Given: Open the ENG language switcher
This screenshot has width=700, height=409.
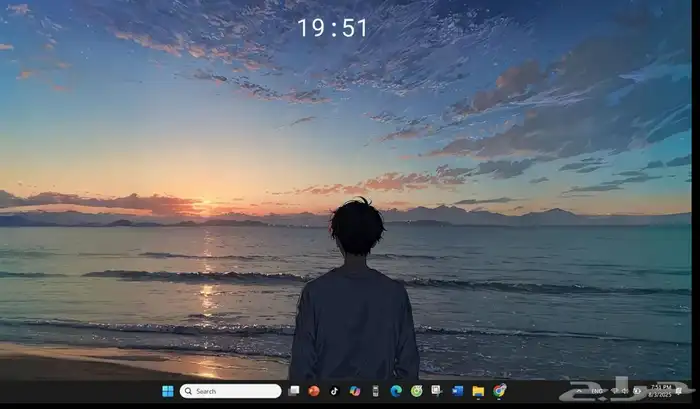Looking at the screenshot, I should coord(597,391).
